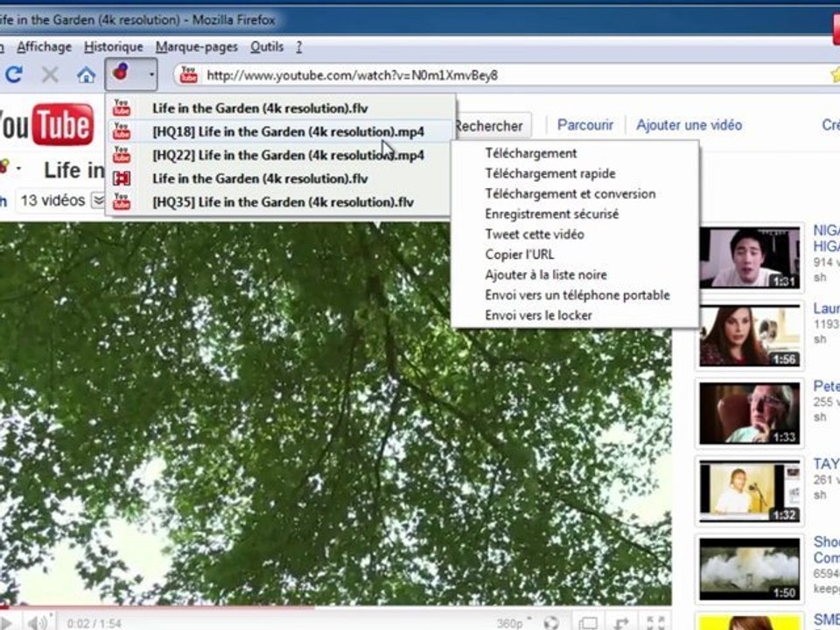Click the 0:02 / 1:54 time display
This screenshot has height=630, width=840.
pyautogui.click(x=94, y=624)
